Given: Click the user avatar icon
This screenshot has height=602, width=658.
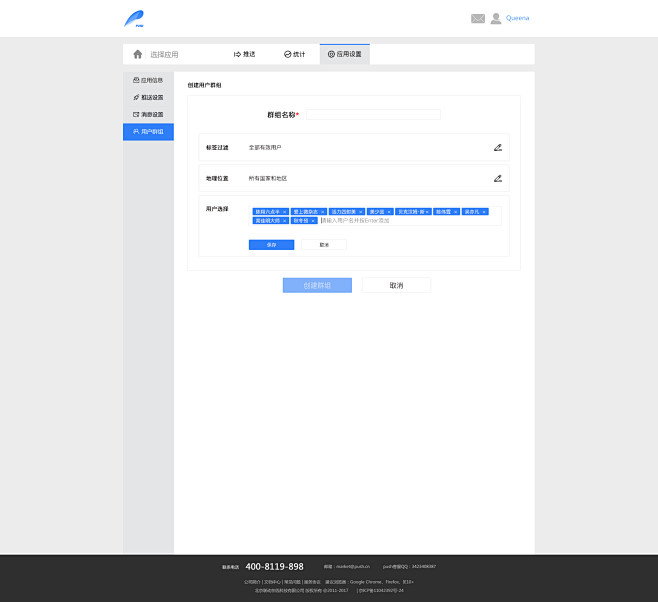Looking at the screenshot, I should point(496,18).
